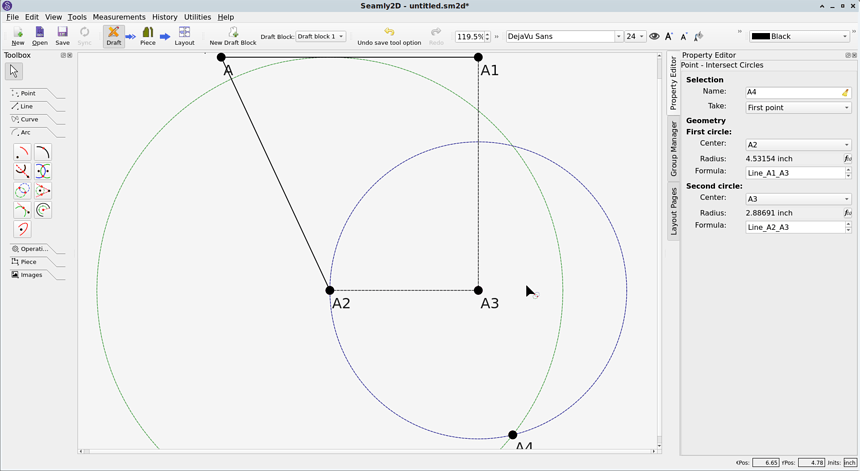Toggle Draft mode on
860x471 pixels.
tap(113, 34)
